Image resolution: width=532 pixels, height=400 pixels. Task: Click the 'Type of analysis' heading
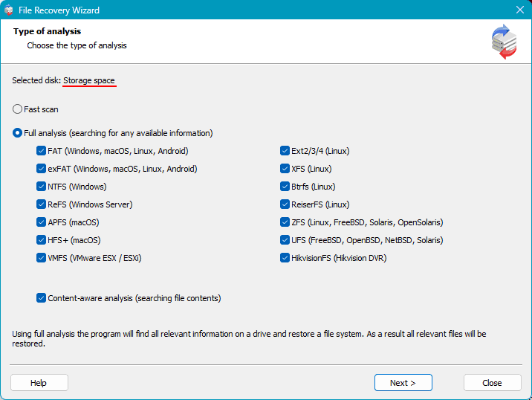(47, 31)
